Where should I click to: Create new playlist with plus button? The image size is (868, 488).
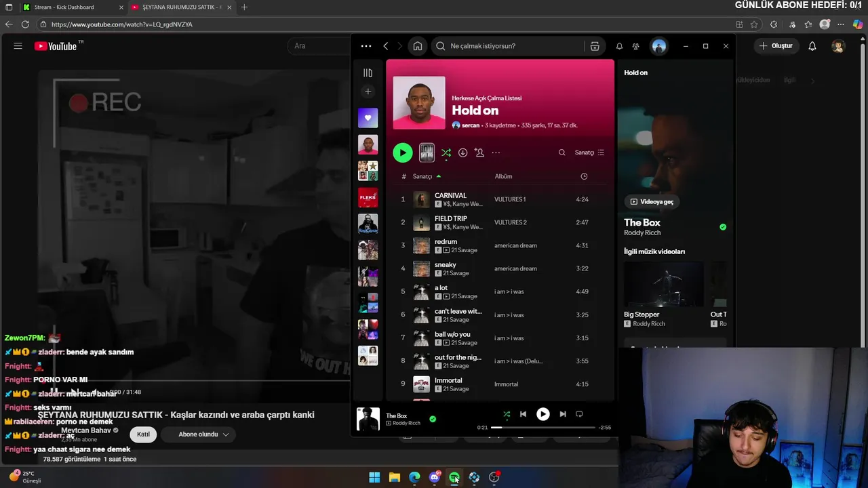pyautogui.click(x=368, y=91)
